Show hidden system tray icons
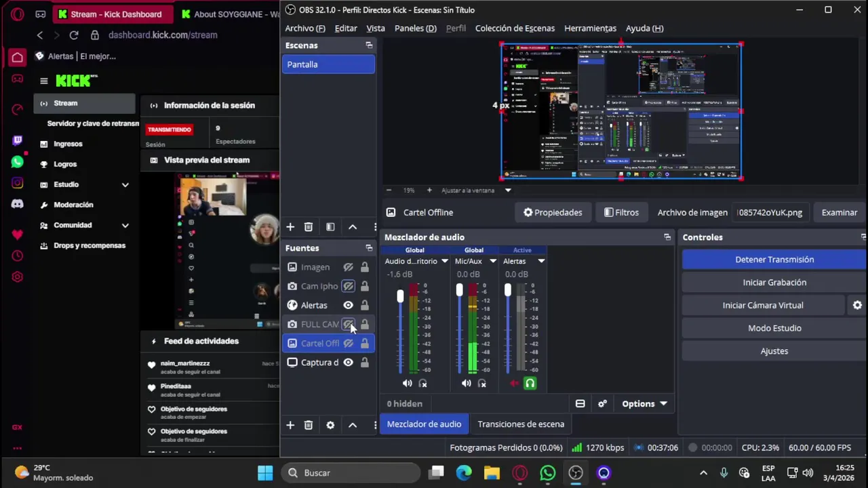The width and height of the screenshot is (868, 488). (x=703, y=473)
